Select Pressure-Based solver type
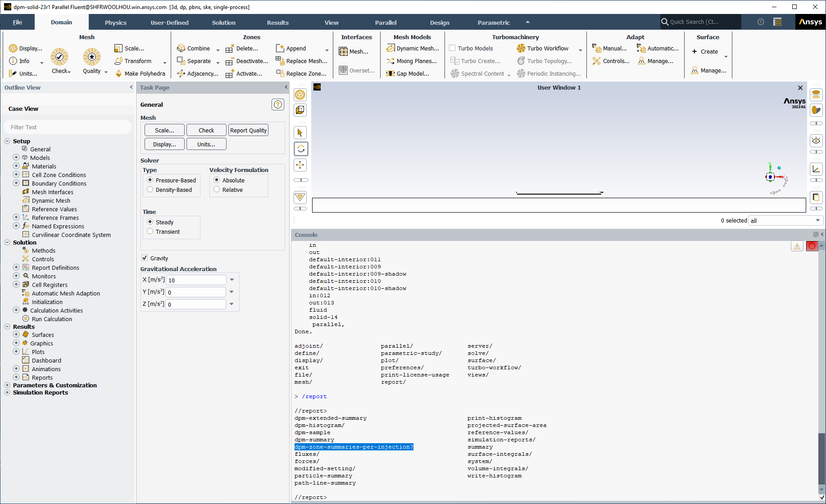826x504 pixels. (150, 180)
